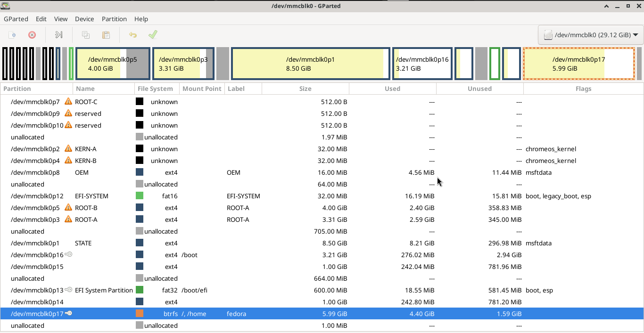Sort by the Flags column header
Viewport: 644px width, 333px height.
tap(584, 89)
